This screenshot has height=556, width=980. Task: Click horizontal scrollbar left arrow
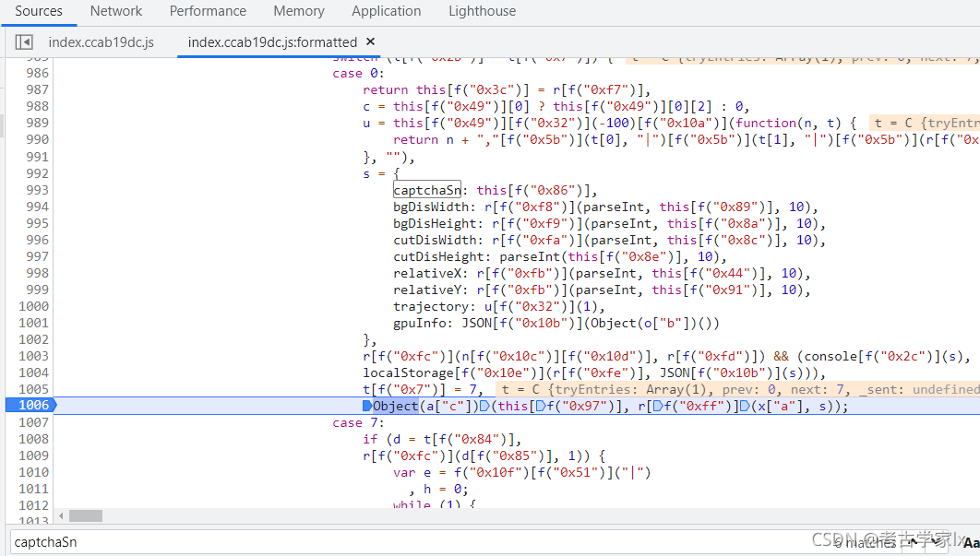click(x=61, y=516)
